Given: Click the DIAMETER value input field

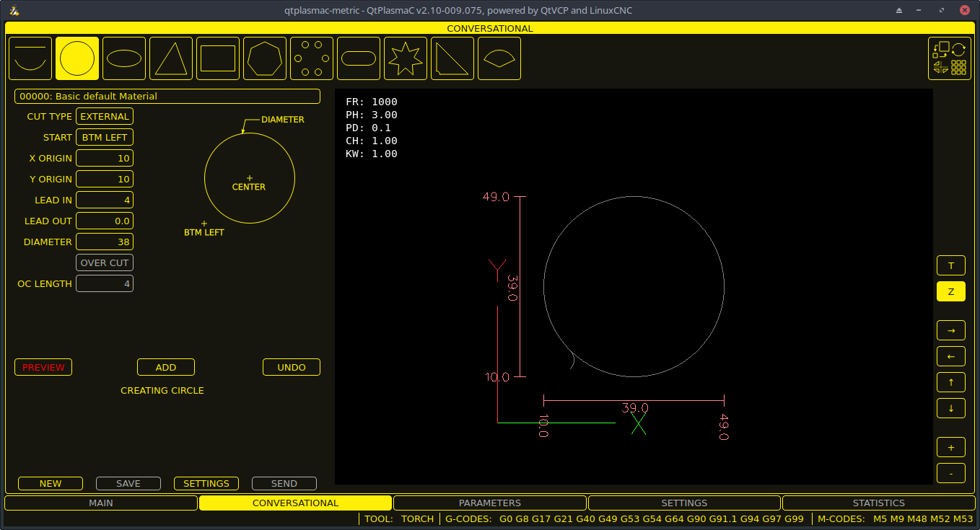Looking at the screenshot, I should click(x=104, y=242).
